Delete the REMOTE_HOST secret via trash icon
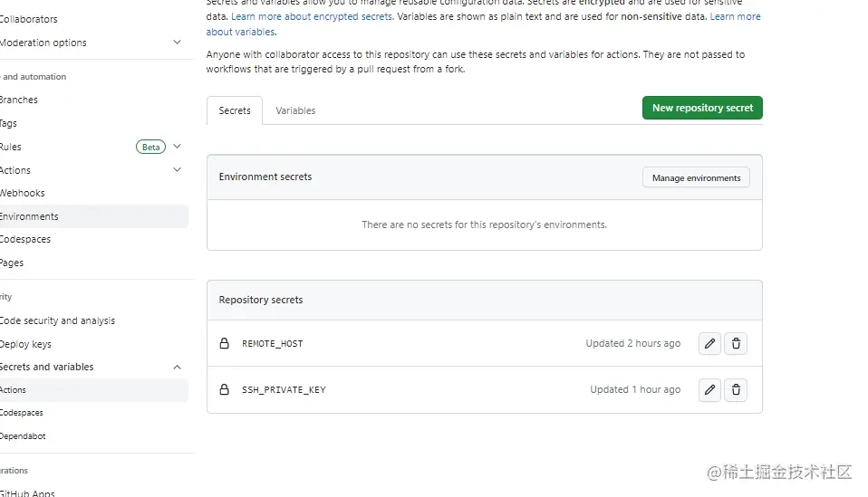The height and width of the screenshot is (497, 868). (736, 343)
